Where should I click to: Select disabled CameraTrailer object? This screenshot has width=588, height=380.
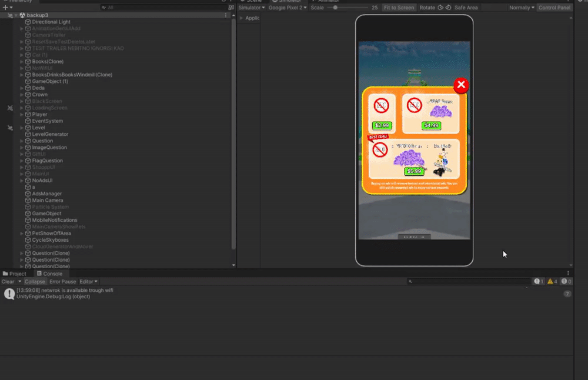pyautogui.click(x=49, y=35)
